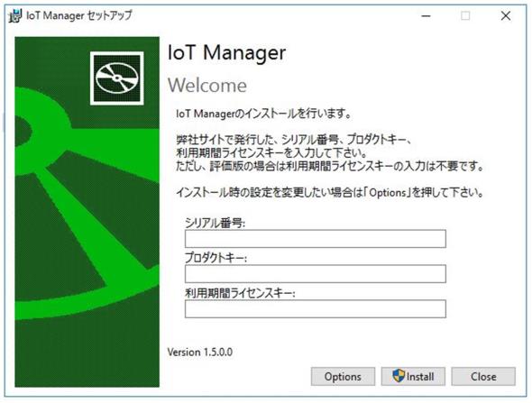The height and width of the screenshot is (403, 532).
Task: Click the 'IoT Manager セットアップ' window title
Action: click(x=79, y=15)
